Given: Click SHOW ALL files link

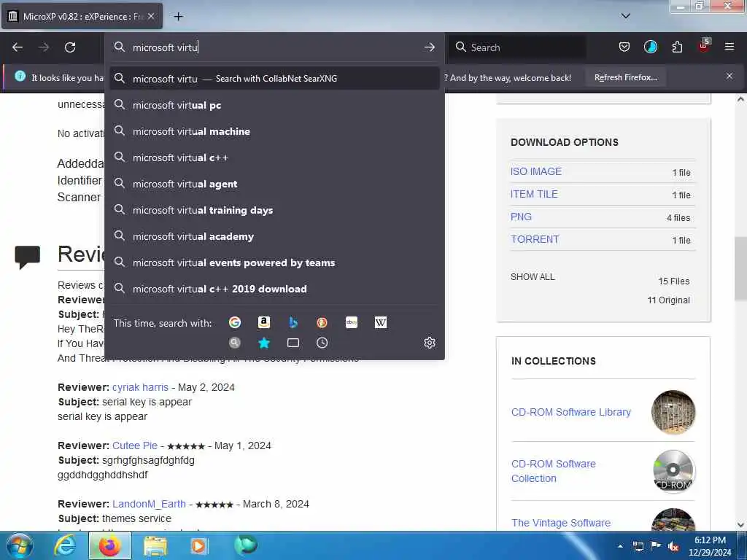Looking at the screenshot, I should pyautogui.click(x=533, y=276).
